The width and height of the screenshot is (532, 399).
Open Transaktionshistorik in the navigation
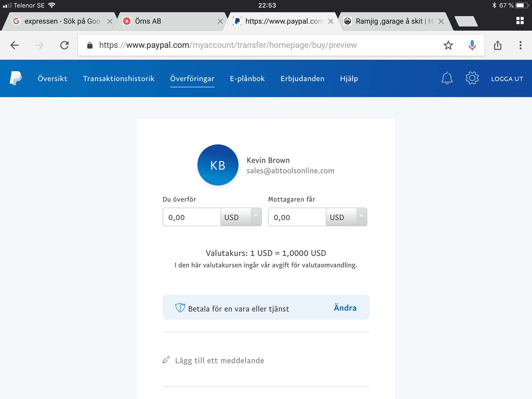(x=119, y=79)
